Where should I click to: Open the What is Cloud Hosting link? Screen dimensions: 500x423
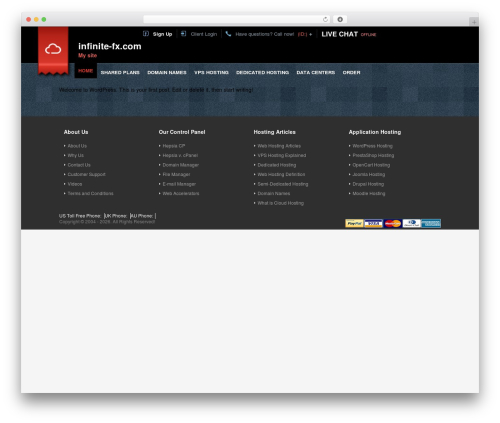(x=280, y=203)
